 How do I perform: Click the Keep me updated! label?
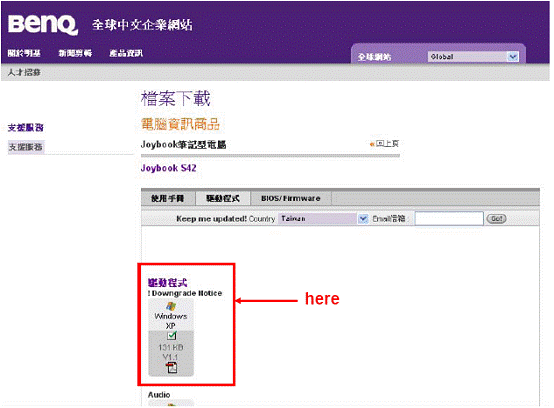tap(211, 219)
